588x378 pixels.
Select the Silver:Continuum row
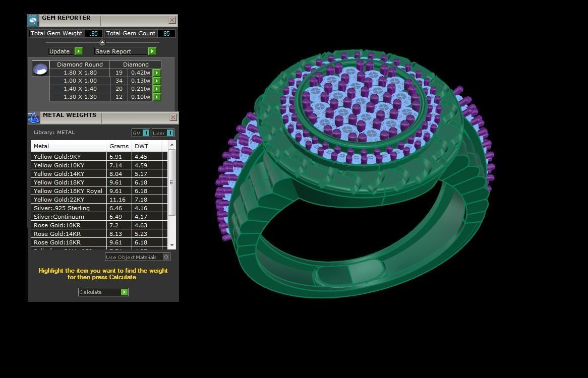pos(99,217)
